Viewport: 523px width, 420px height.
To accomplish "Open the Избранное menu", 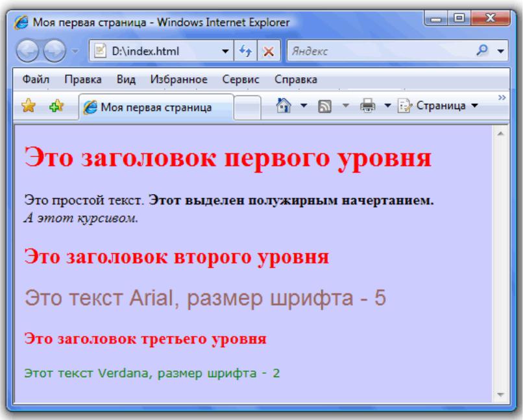I will pyautogui.click(x=179, y=79).
